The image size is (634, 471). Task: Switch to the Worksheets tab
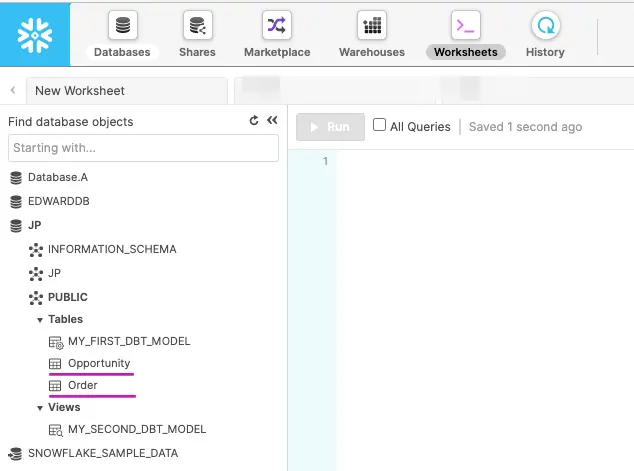[x=466, y=52]
